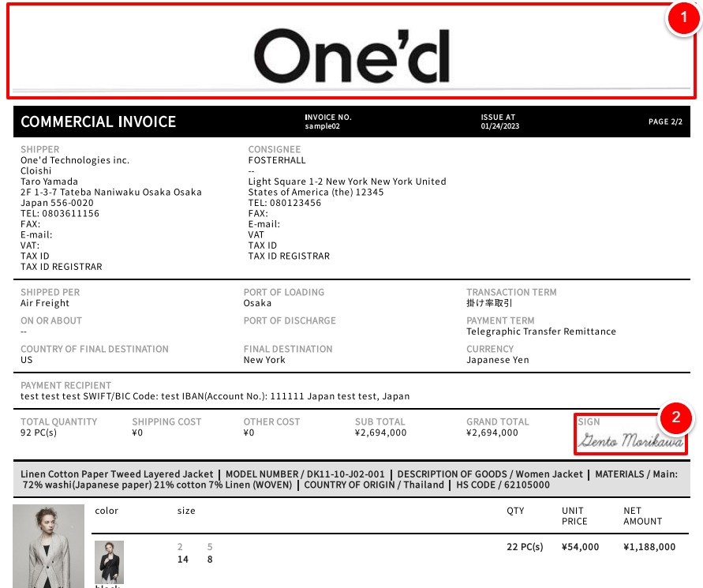703x588 pixels.
Task: Click shipper TEL: 0803611156
Action: coord(60,213)
